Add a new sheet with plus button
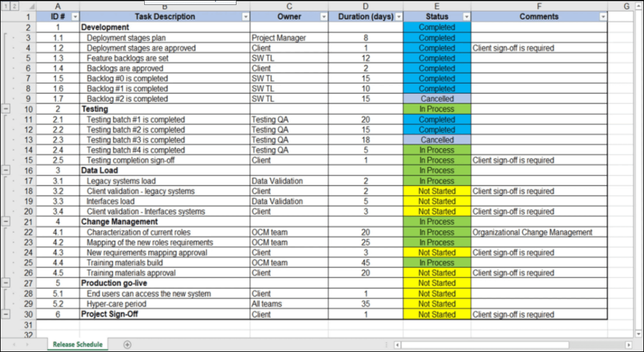 click(x=127, y=344)
